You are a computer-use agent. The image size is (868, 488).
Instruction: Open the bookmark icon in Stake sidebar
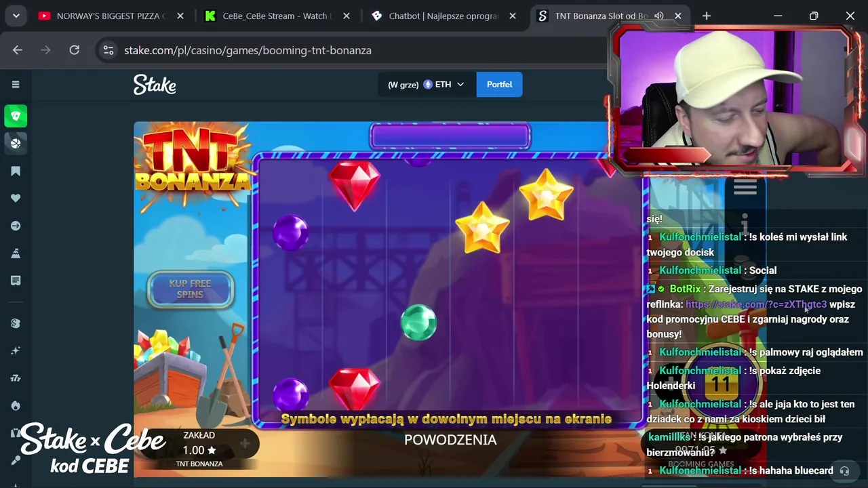click(16, 171)
